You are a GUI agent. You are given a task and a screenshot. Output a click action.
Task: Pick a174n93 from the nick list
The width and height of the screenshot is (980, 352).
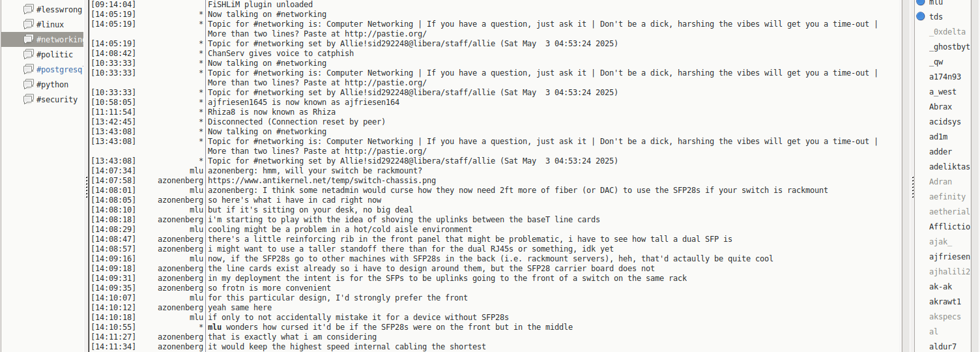tap(945, 76)
